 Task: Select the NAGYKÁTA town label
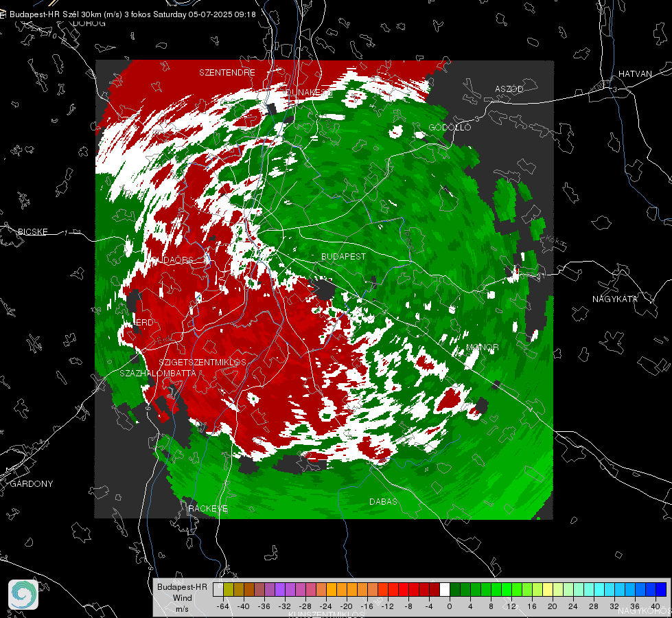click(615, 299)
